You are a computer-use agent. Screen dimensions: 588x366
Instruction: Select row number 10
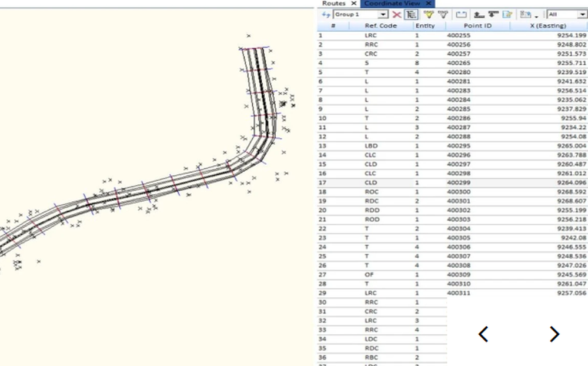point(322,118)
